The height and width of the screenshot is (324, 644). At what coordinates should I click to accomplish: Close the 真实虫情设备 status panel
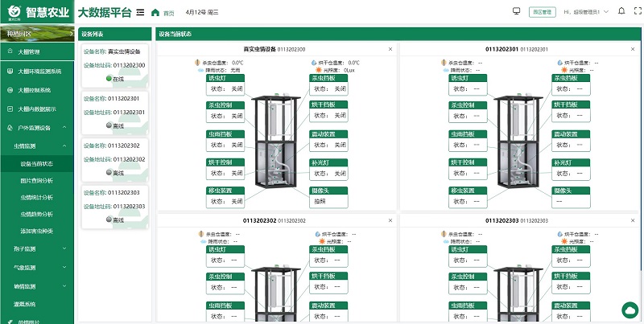(x=390, y=49)
